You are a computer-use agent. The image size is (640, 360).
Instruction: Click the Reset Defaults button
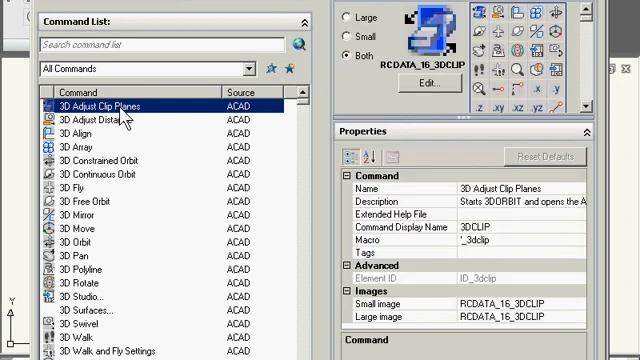click(545, 157)
